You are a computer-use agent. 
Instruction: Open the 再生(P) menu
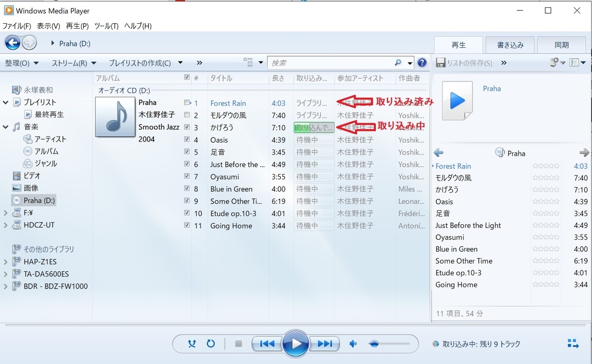point(77,26)
